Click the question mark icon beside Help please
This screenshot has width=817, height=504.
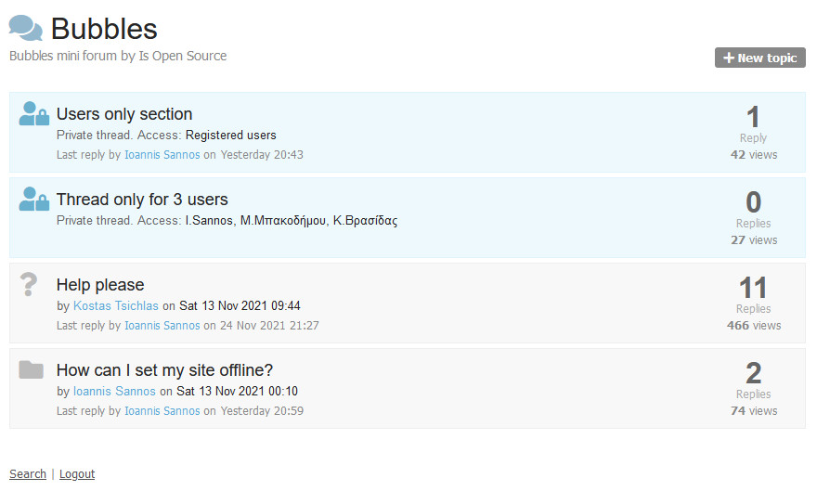(x=29, y=284)
